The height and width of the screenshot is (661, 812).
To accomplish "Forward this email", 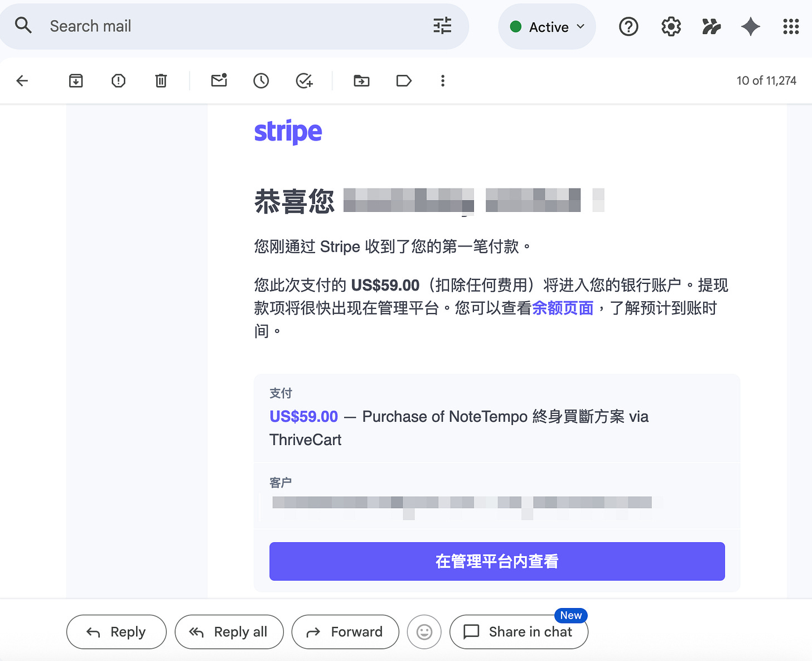I will (345, 632).
